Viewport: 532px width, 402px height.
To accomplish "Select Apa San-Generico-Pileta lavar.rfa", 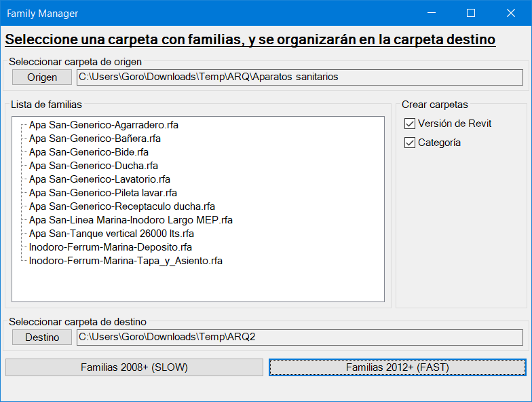I will (103, 193).
